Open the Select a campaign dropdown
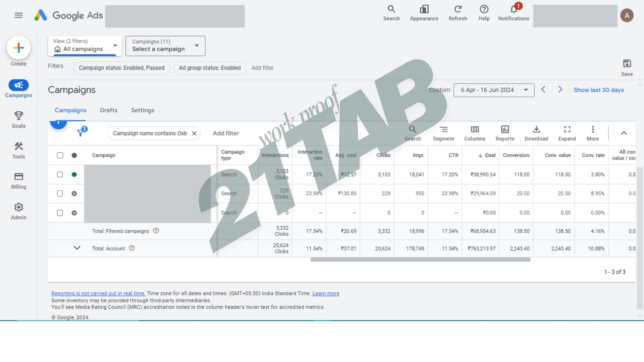The width and height of the screenshot is (644, 362). (x=165, y=46)
